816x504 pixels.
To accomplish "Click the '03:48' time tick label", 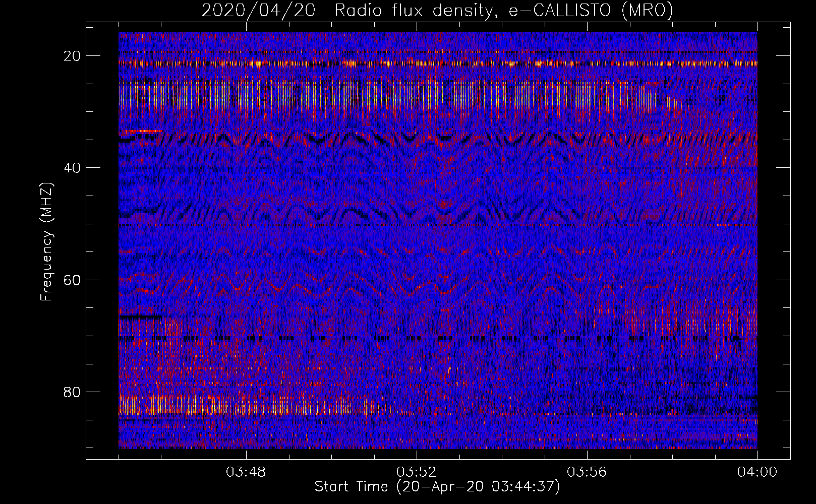I will pos(246,472).
